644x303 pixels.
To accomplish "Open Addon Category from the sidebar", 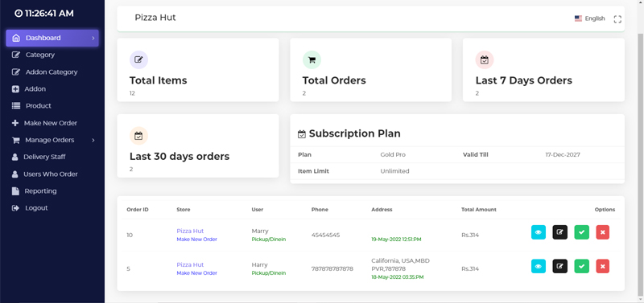I will [52, 72].
